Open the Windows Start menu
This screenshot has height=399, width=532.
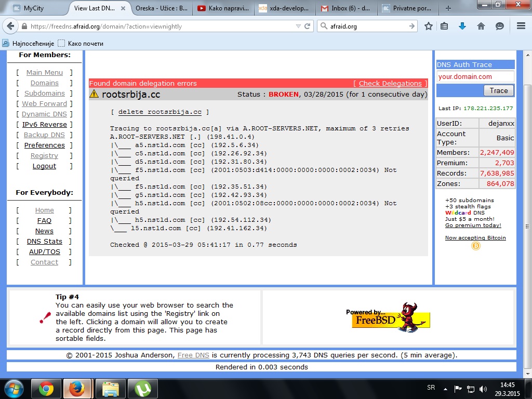pyautogui.click(x=14, y=389)
